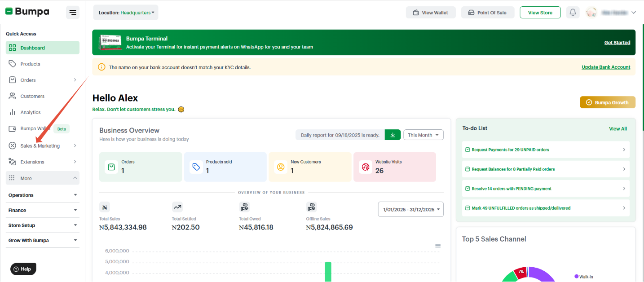Image resolution: width=644 pixels, height=282 pixels.
Task: Open Request Balances for 8 Partially Paid orders
Action: click(546, 169)
